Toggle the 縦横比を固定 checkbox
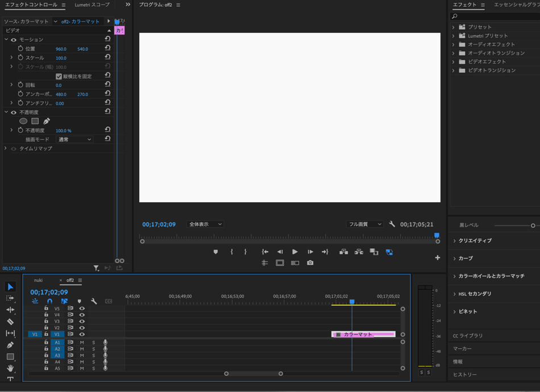This screenshot has width=540, height=392. 59,76
